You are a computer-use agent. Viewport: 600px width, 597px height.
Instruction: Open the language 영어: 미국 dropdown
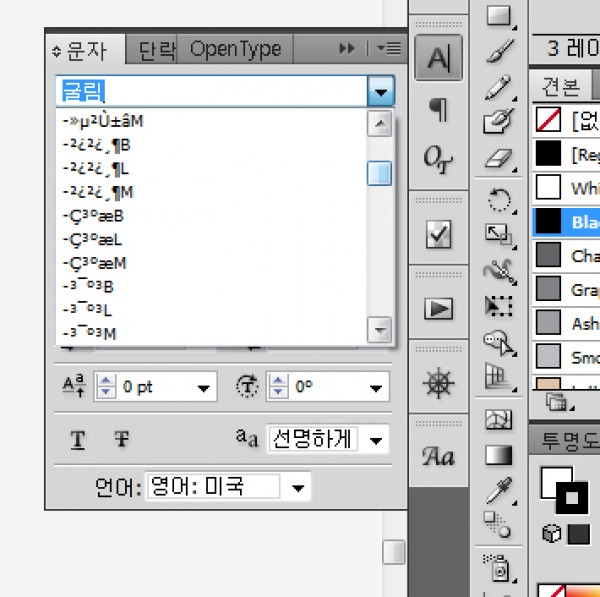click(298, 488)
